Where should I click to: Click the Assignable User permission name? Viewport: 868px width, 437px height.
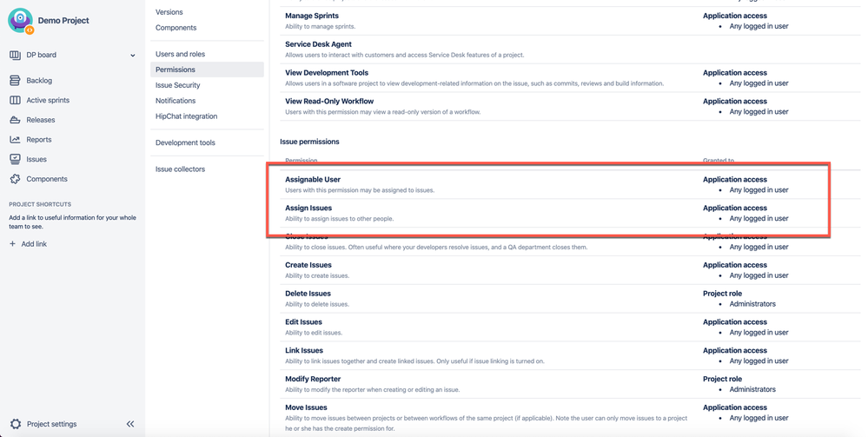tap(313, 180)
